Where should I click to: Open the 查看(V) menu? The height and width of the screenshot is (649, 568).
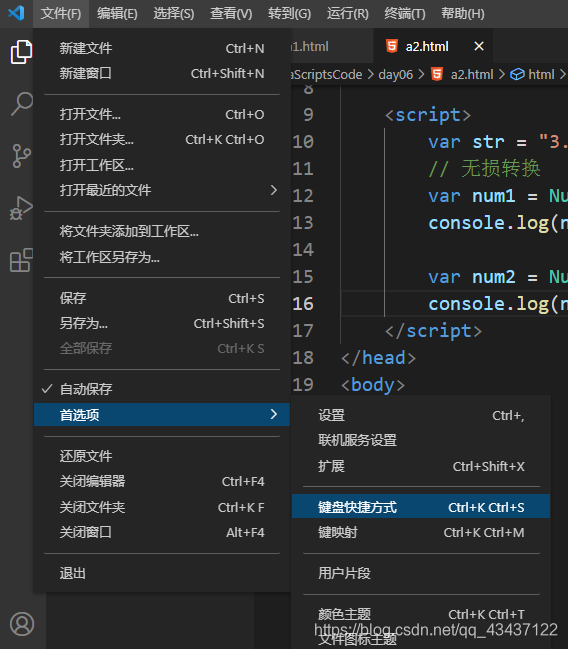click(x=231, y=14)
